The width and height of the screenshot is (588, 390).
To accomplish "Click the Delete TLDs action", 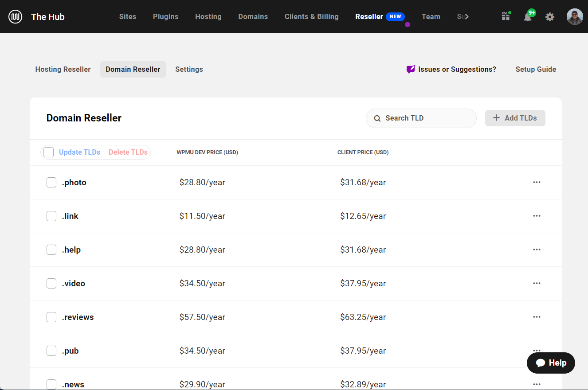I will pyautogui.click(x=128, y=152).
